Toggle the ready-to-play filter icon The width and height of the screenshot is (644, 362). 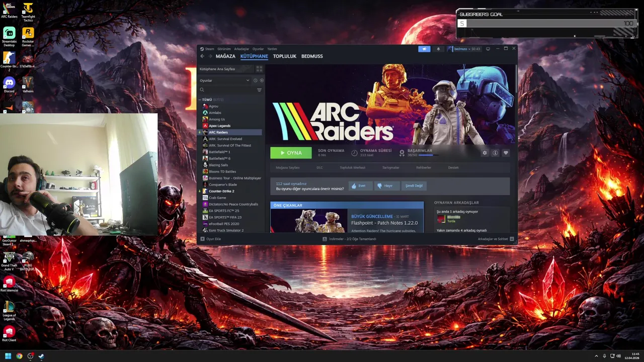click(x=261, y=80)
